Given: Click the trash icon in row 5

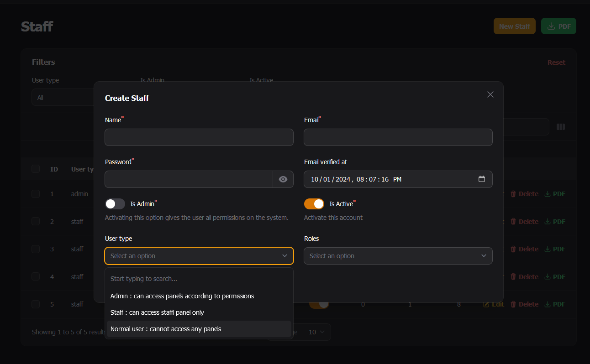Looking at the screenshot, I should tap(513, 304).
